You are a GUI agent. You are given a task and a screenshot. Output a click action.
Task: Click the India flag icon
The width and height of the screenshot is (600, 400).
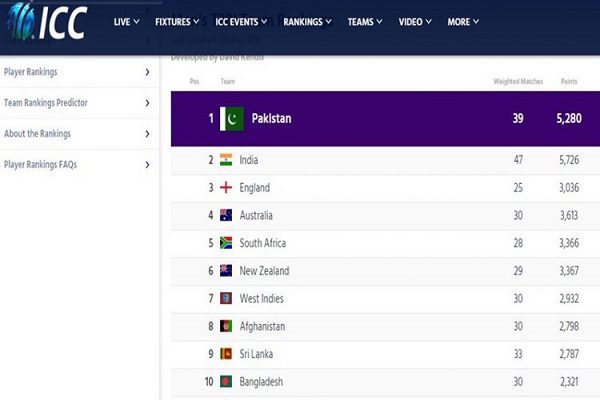tap(226, 160)
